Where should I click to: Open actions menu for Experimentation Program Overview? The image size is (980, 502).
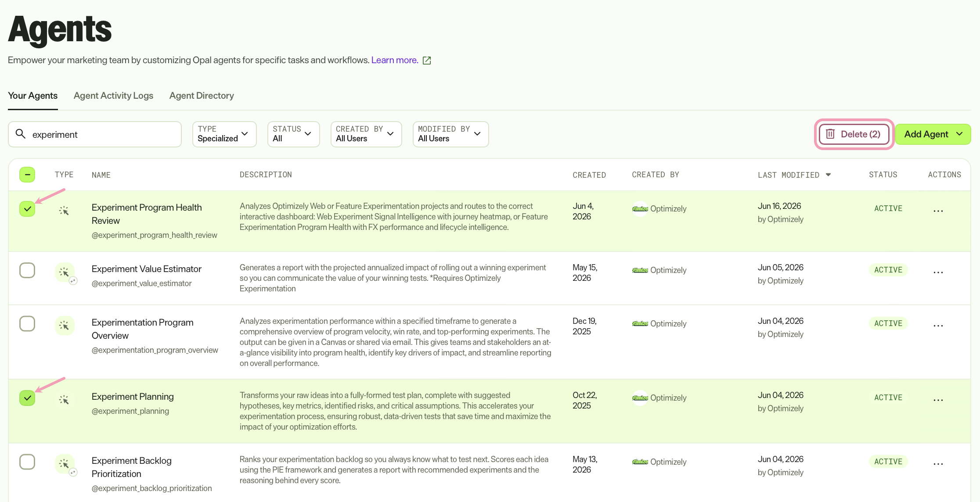pos(938,326)
